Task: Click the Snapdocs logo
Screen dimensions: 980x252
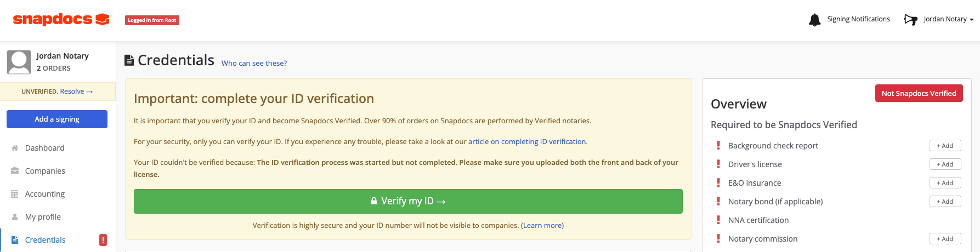Action: 61,19
